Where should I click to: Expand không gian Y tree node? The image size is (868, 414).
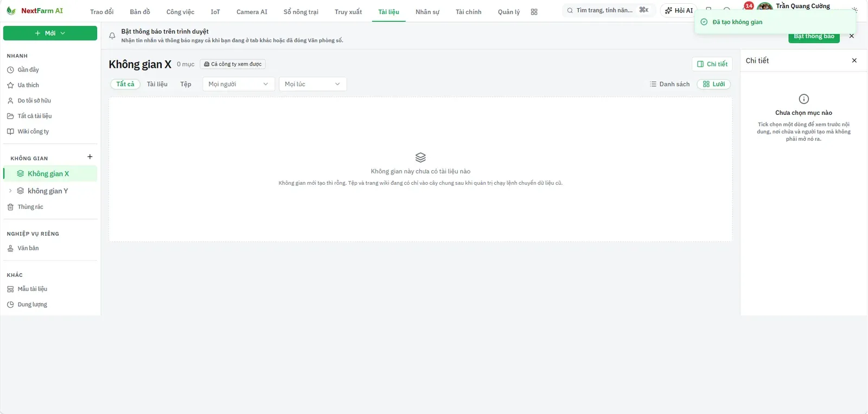(x=10, y=191)
